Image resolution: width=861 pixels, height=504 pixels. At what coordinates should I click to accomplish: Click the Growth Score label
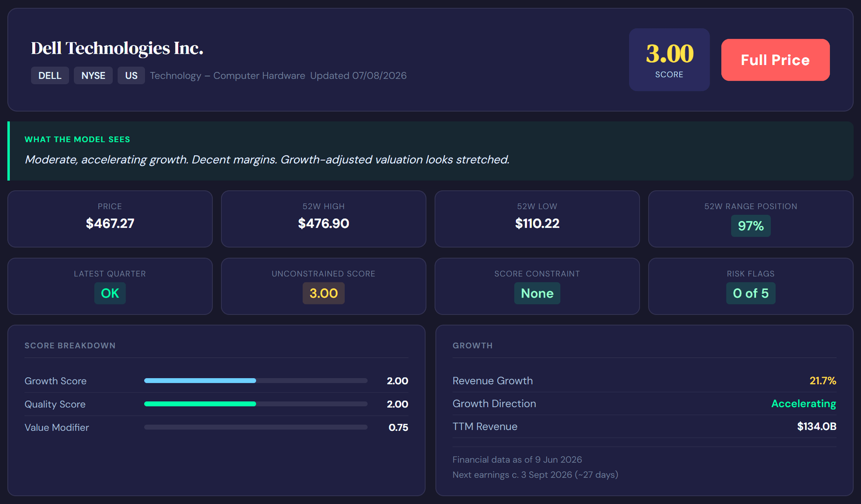[55, 381]
